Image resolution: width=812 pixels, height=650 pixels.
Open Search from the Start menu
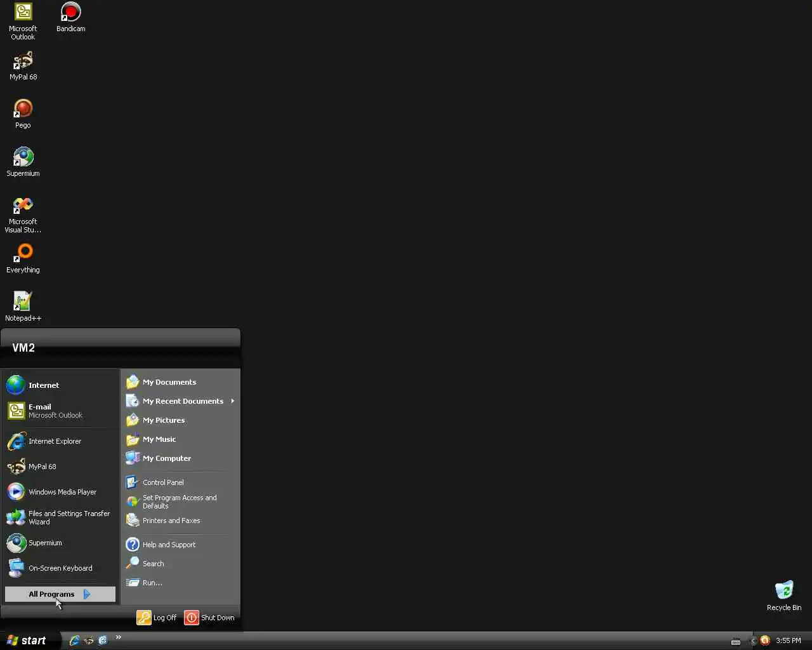[x=180, y=564]
